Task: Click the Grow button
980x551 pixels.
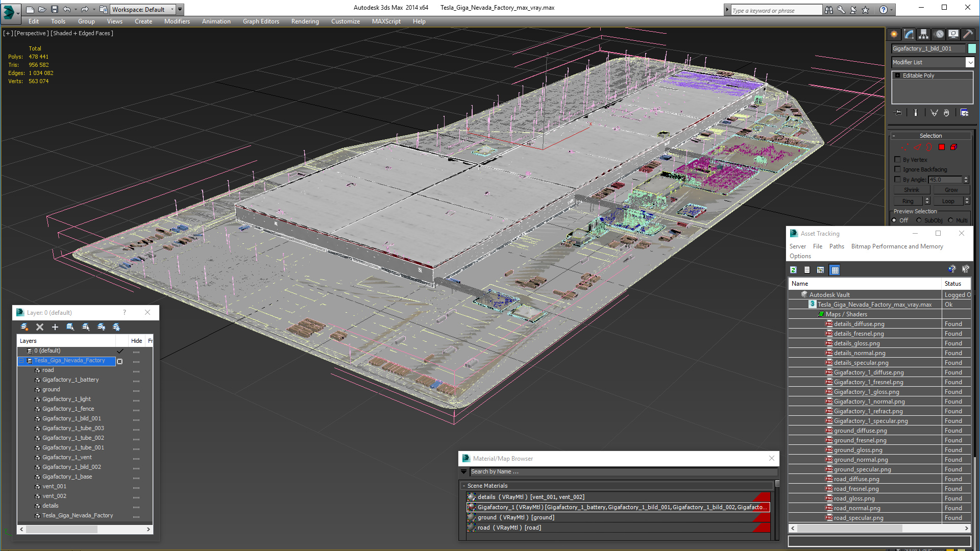Action: (x=951, y=190)
